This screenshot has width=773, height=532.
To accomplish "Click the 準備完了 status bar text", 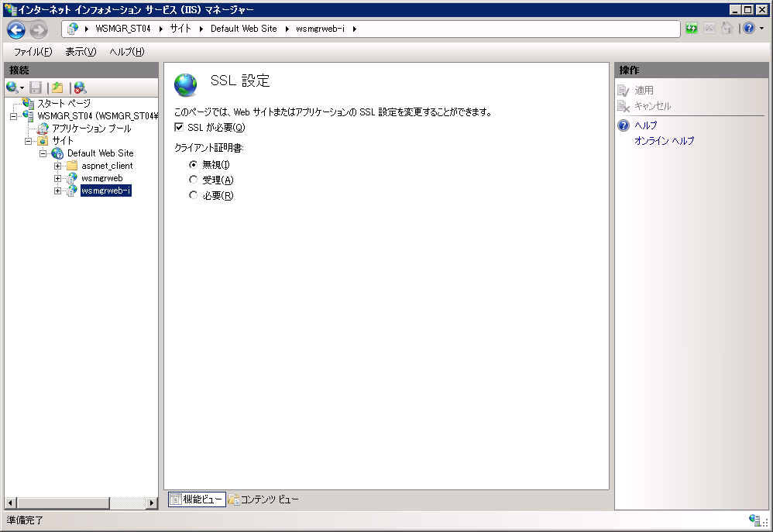I will click(25, 520).
